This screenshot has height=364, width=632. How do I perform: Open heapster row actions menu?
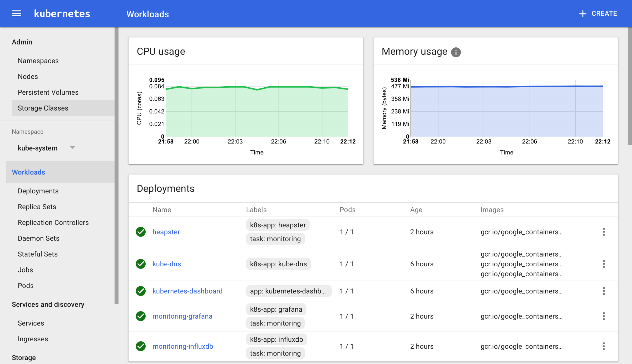(x=604, y=232)
